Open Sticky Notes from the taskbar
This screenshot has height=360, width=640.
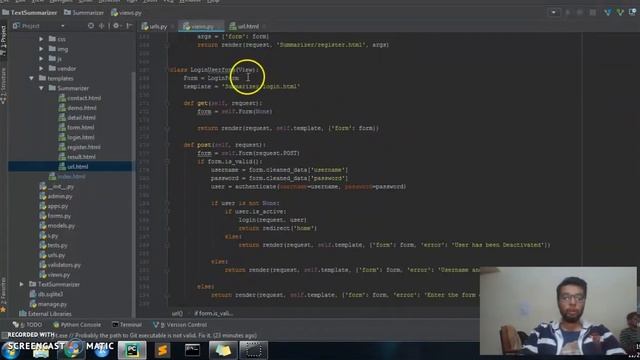(223, 350)
